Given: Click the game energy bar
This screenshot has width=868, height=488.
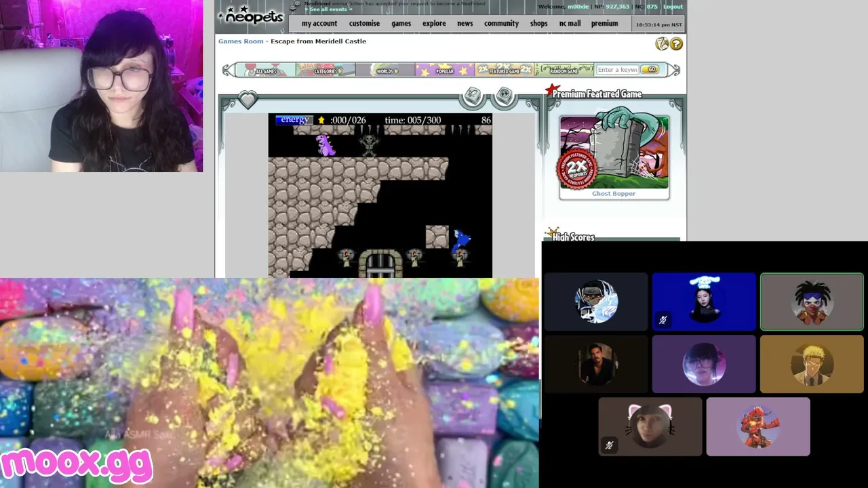Looking at the screenshot, I should 294,120.
